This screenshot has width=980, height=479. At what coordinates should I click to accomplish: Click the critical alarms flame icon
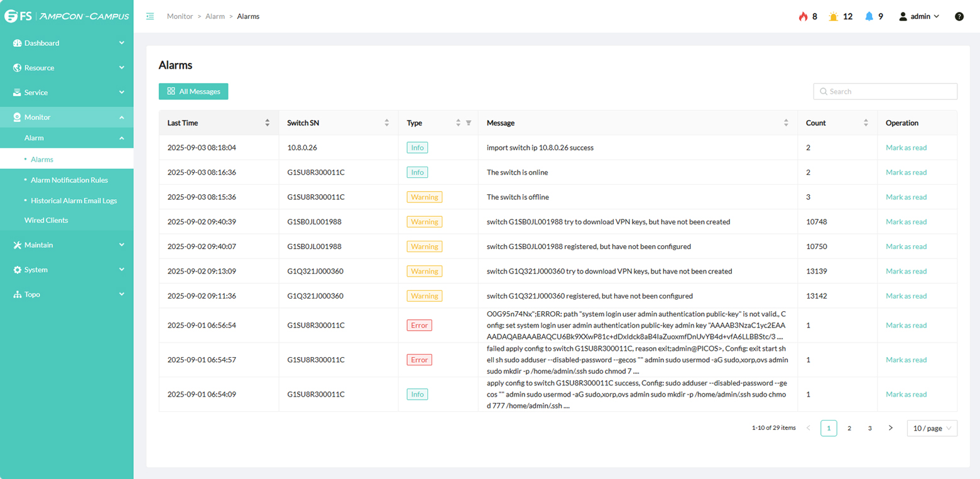point(803,16)
